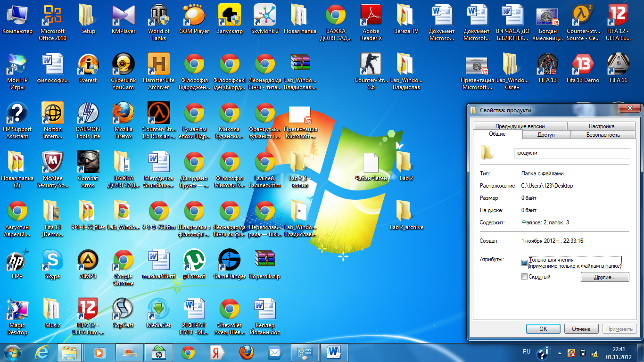Click the RU language indicator
Viewport: 644px width, 362px height.
point(527,352)
